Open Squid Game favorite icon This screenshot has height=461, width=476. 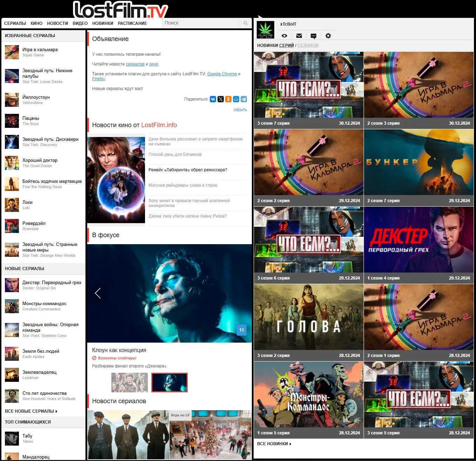point(12,52)
